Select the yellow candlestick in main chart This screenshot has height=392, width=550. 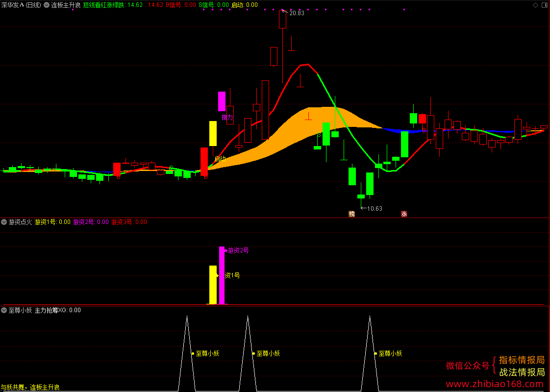[213, 134]
